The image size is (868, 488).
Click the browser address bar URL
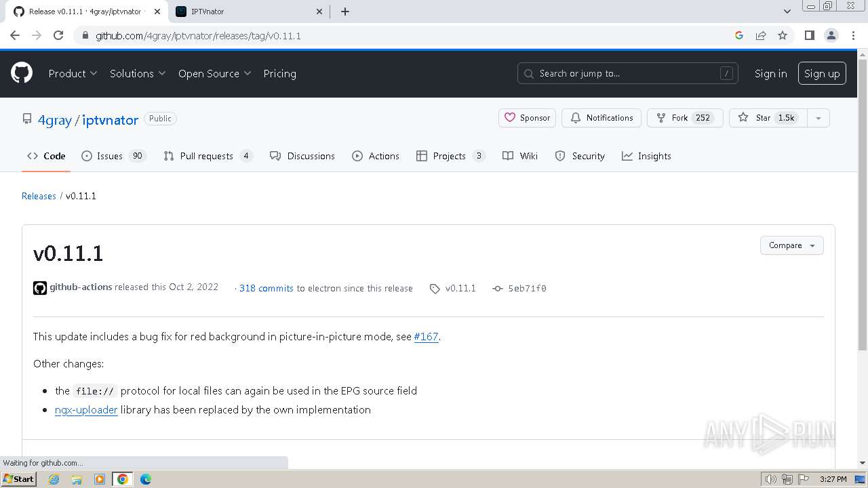[198, 35]
